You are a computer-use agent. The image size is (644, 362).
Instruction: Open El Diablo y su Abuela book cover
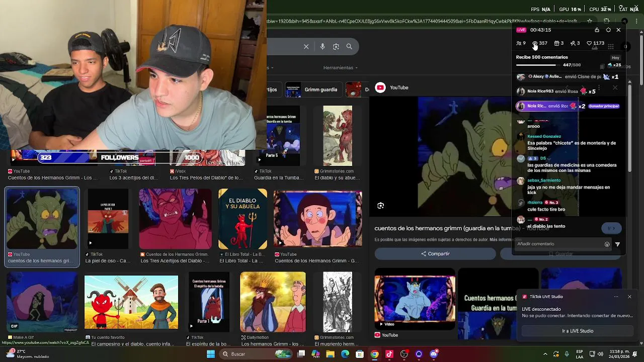243,219
